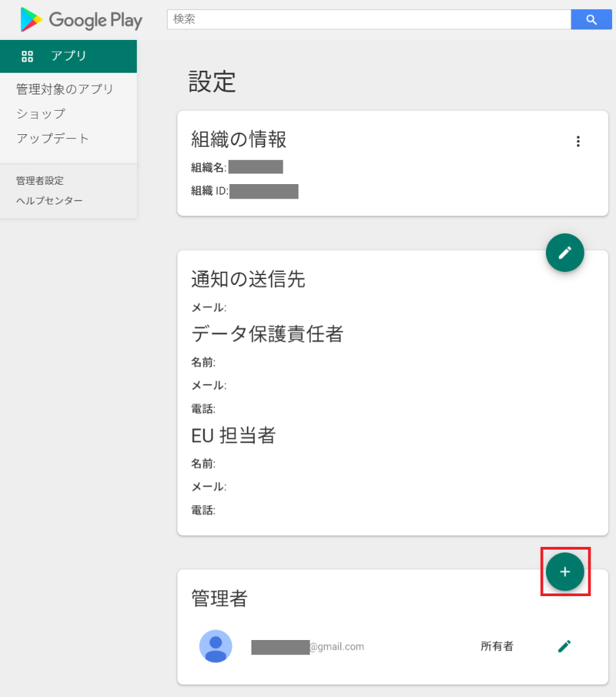The width and height of the screenshot is (616, 697).
Task: Select the administrator's avatar picture
Action: [x=215, y=647]
